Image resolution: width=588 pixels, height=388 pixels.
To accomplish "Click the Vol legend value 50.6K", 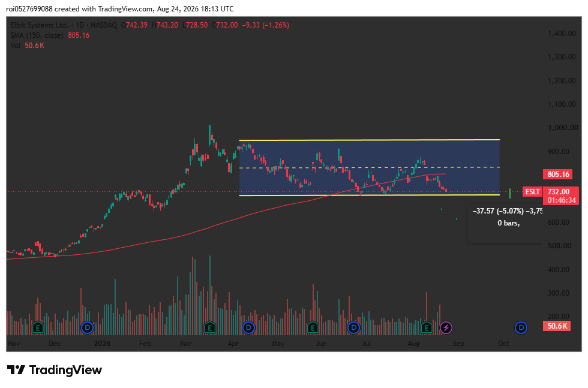I will [35, 46].
